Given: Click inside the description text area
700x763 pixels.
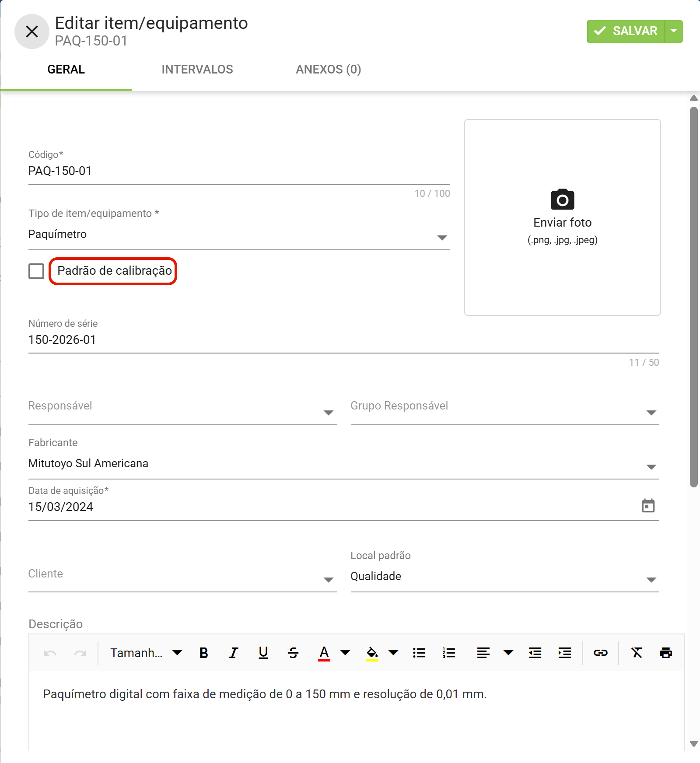Looking at the screenshot, I should click(x=357, y=711).
